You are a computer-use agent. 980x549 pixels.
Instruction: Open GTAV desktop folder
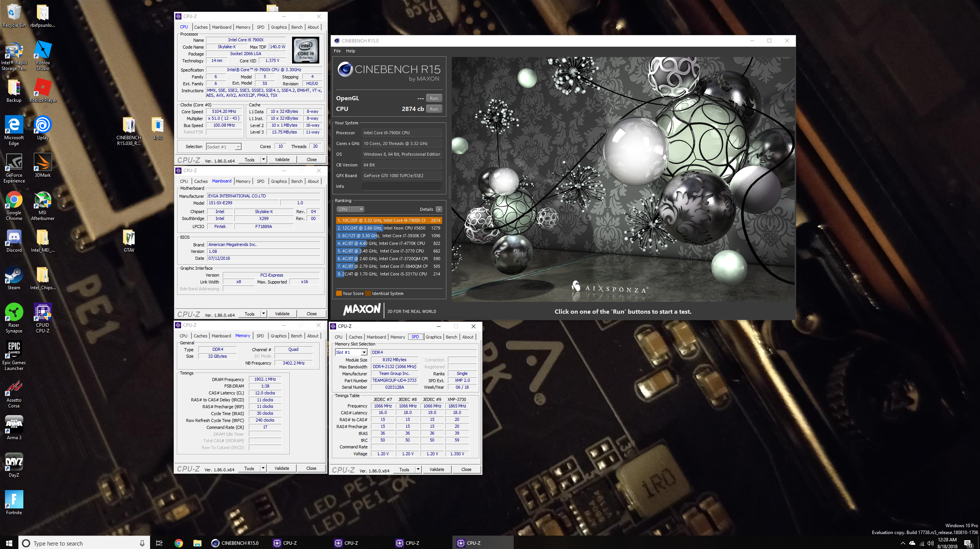coord(129,241)
